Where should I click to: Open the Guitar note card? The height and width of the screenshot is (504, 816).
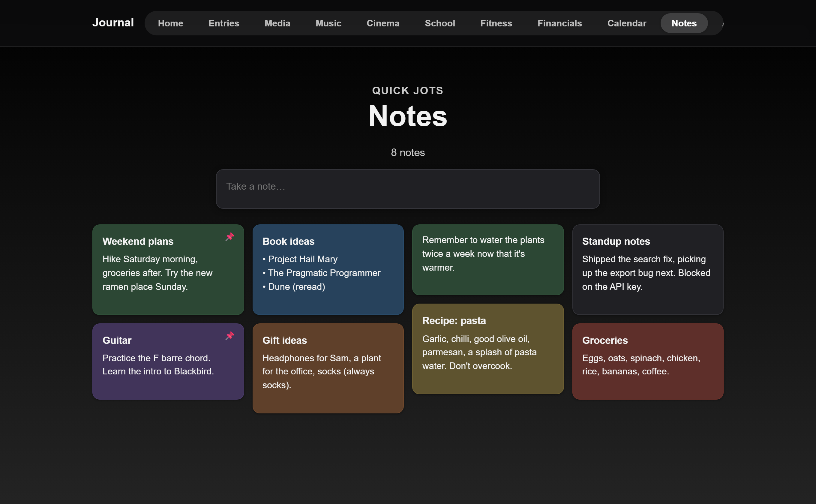point(168,361)
